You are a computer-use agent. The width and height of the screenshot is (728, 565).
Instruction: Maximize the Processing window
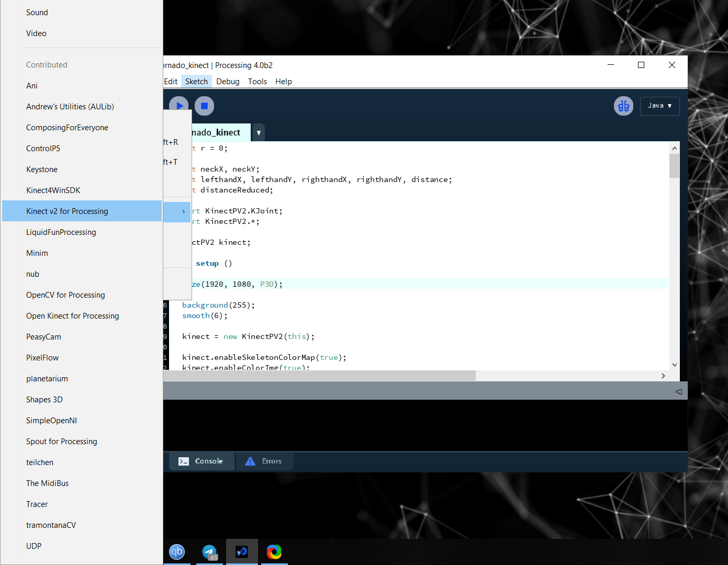[641, 65]
